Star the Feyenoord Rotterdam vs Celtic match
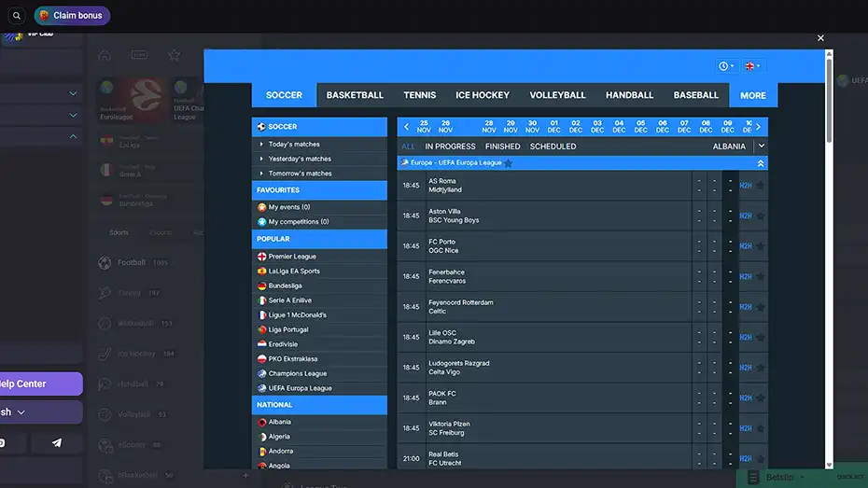Viewport: 868px width, 488px height. coord(761,307)
